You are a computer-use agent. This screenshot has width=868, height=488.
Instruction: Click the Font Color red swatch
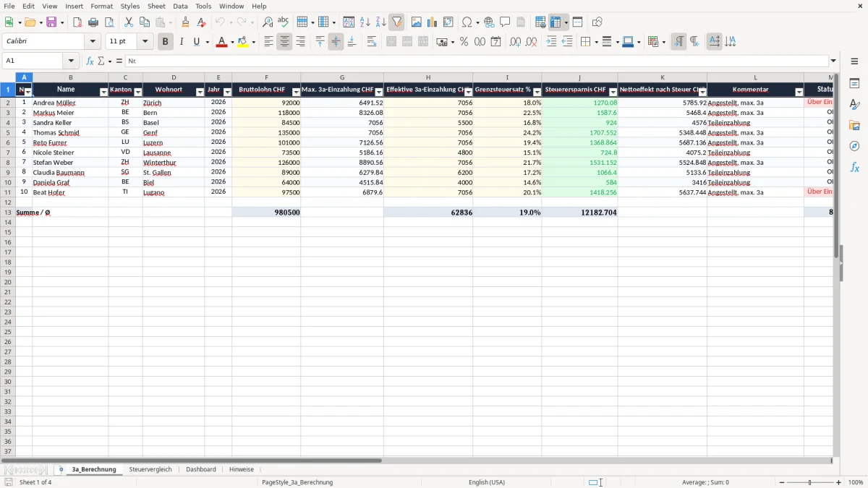pos(221,42)
